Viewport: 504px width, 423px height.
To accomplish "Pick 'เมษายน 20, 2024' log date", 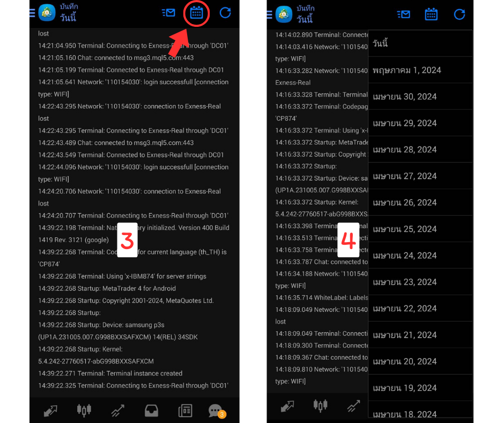I will [x=420, y=361].
